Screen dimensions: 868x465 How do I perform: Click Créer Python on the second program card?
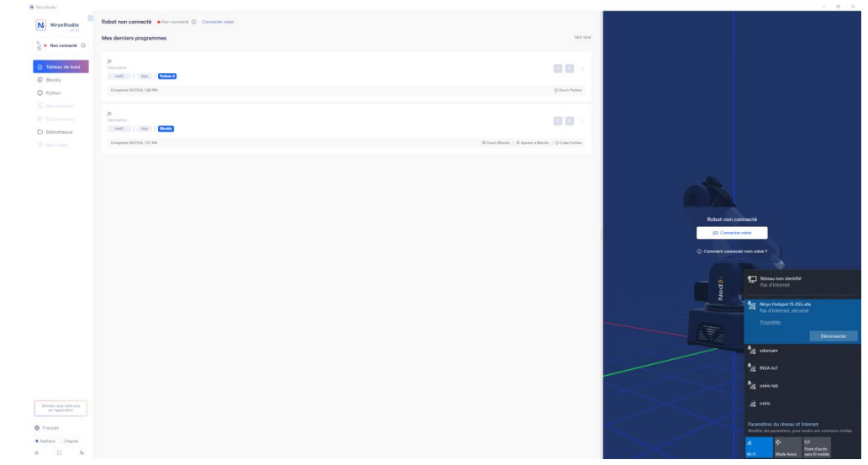(x=569, y=143)
